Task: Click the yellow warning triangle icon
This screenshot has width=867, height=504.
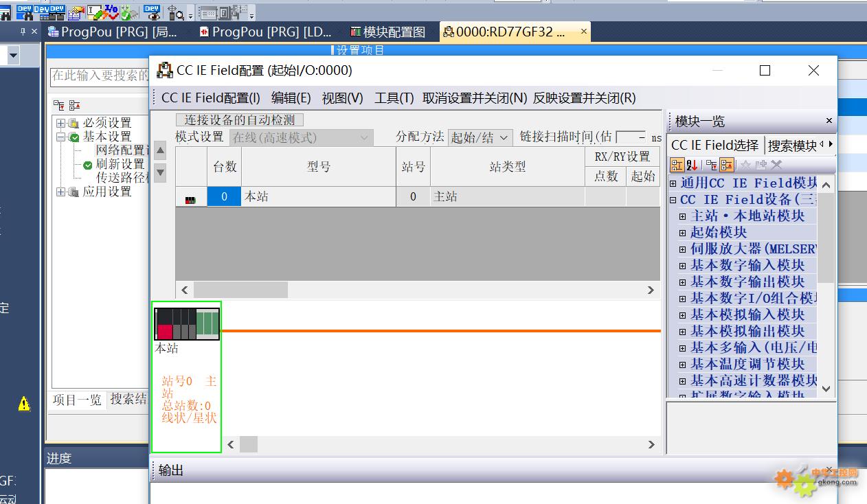Action: point(24,404)
